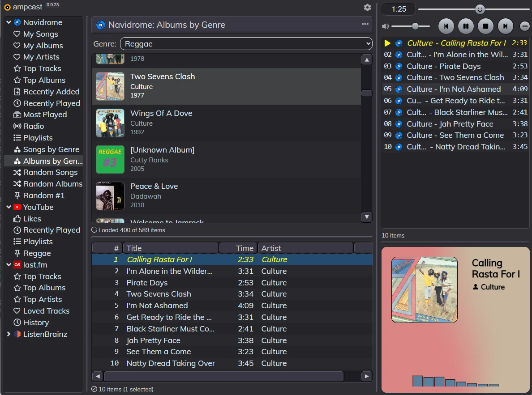Open the playlist more options button
The height and width of the screenshot is (395, 532).
click(524, 26)
